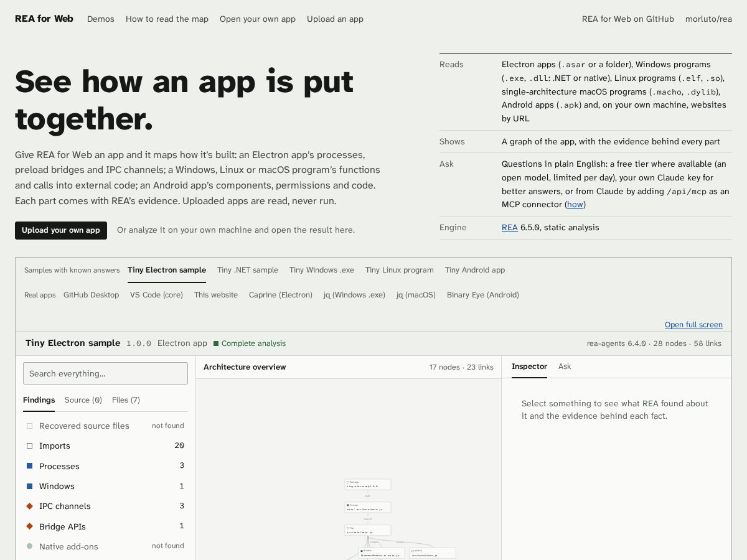747x560 pixels.
Task: Click the orange diamond icon beside Bridge APIs
Action: [29, 526]
